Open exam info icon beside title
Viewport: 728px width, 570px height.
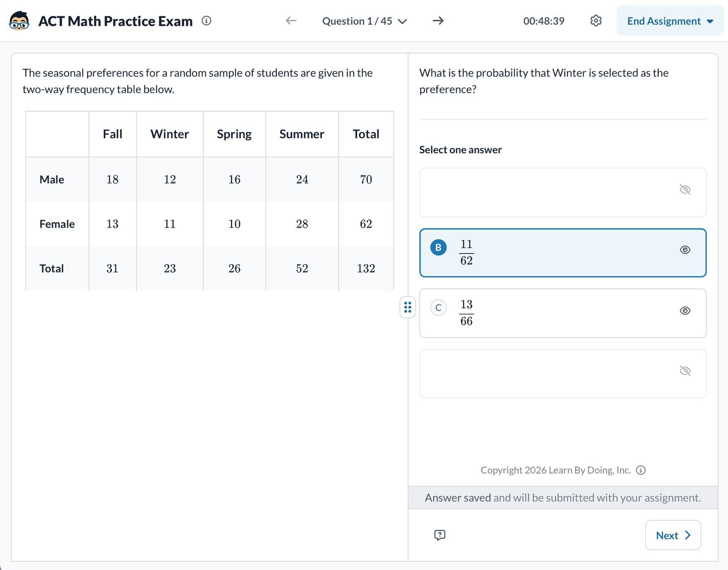(x=206, y=21)
